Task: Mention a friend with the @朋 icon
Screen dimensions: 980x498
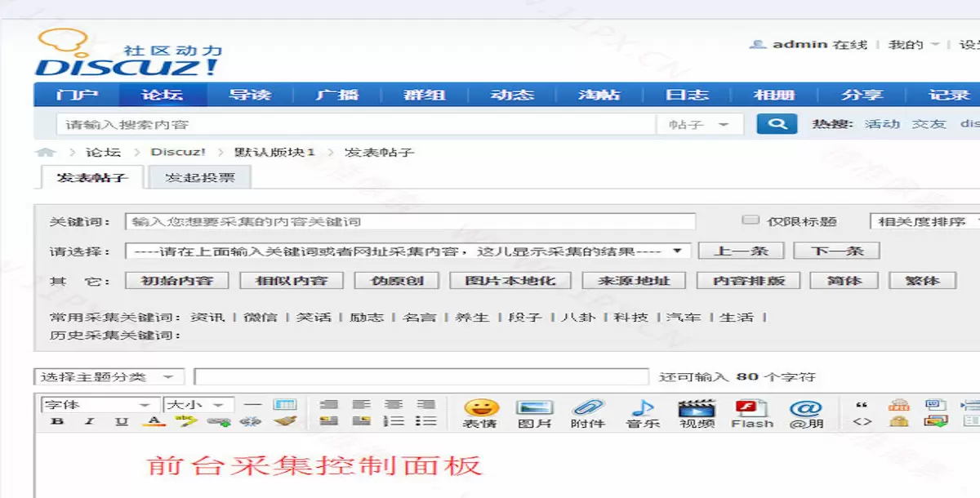Action: (x=805, y=411)
